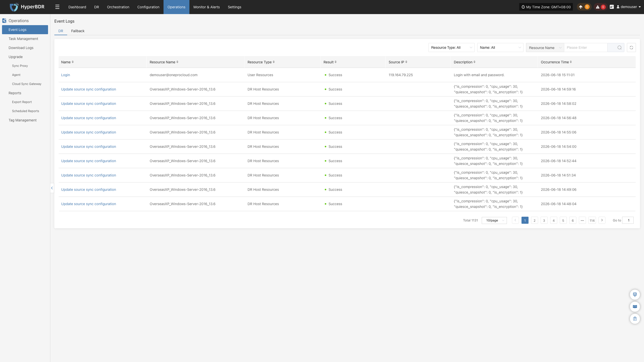
Task: Open the upgrade notifications icon with badge 5
Action: click(x=584, y=7)
